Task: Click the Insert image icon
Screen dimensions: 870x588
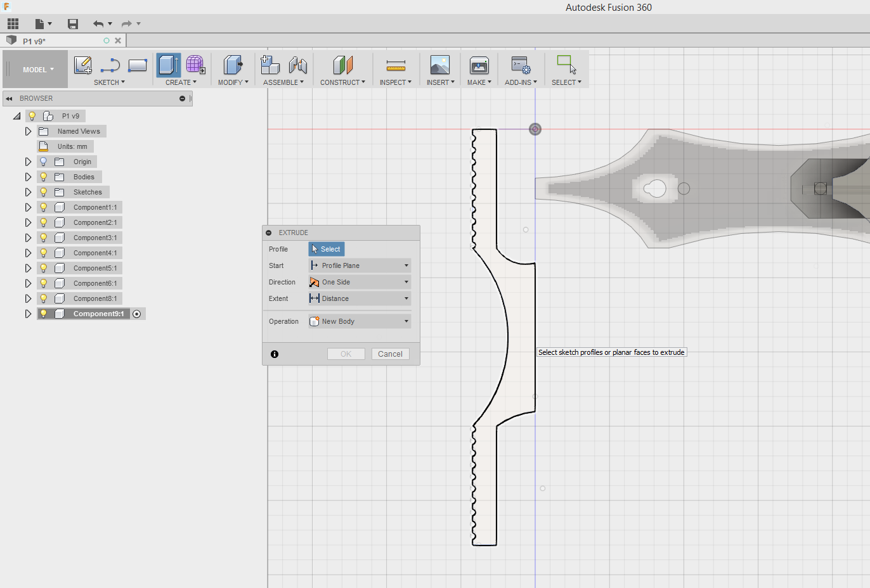Action: [439, 65]
